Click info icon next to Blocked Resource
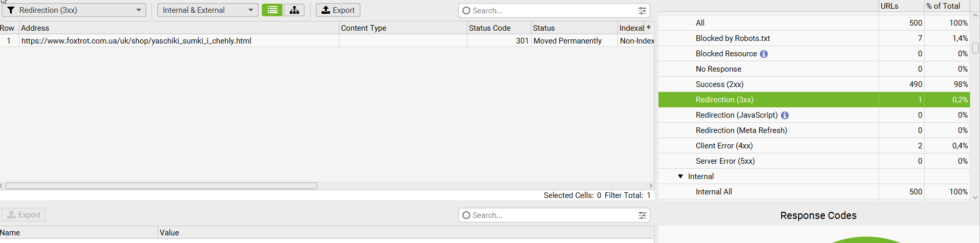 pyautogui.click(x=763, y=54)
